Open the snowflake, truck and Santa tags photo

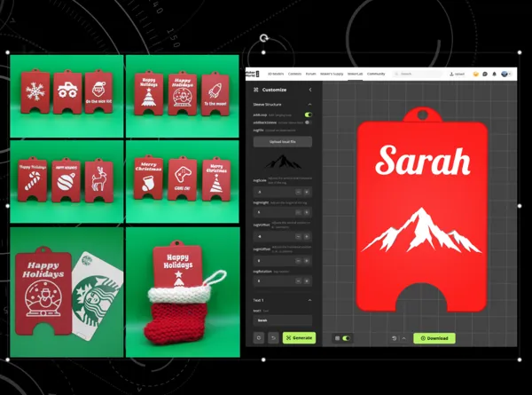click(66, 96)
